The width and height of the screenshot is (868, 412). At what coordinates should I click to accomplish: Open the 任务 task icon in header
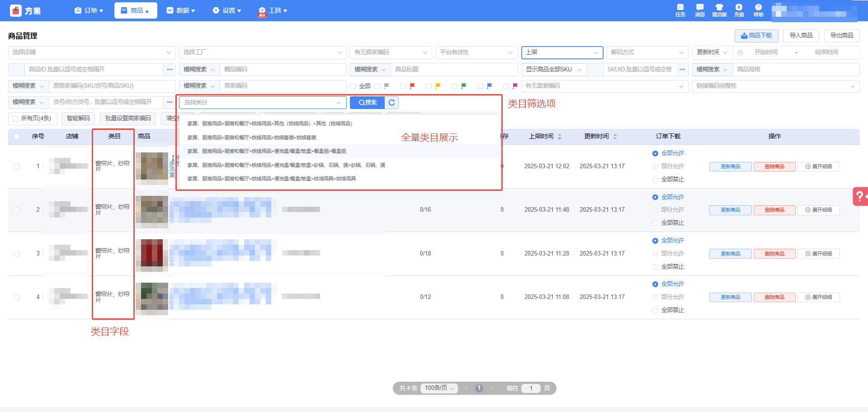click(x=680, y=10)
